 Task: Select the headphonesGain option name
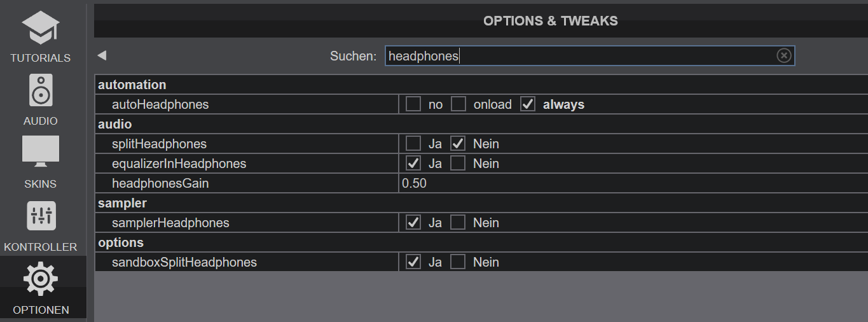(x=160, y=183)
